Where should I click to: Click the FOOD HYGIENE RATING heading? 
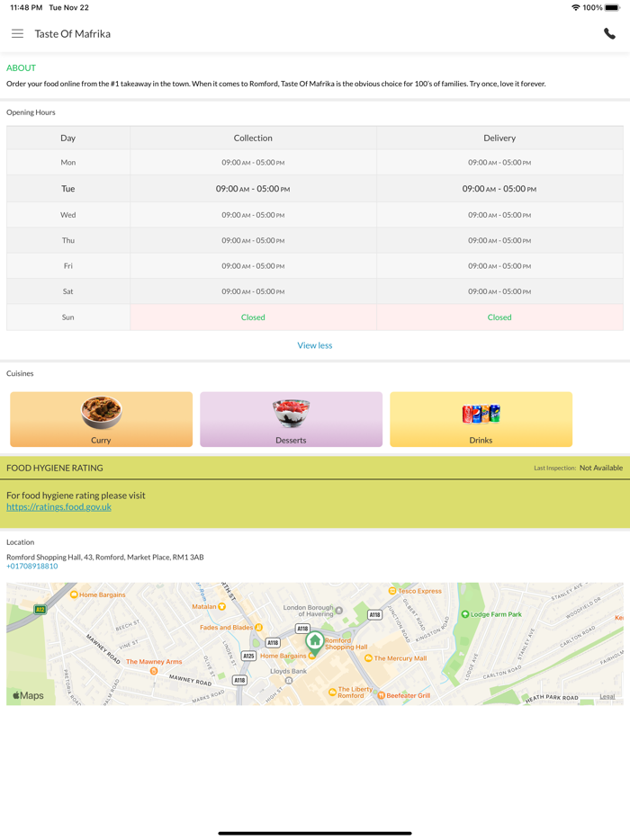point(55,468)
